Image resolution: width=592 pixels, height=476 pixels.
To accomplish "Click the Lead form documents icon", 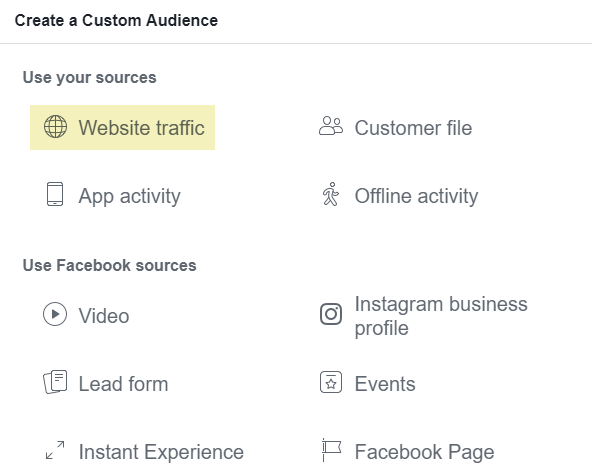I will 55,382.
